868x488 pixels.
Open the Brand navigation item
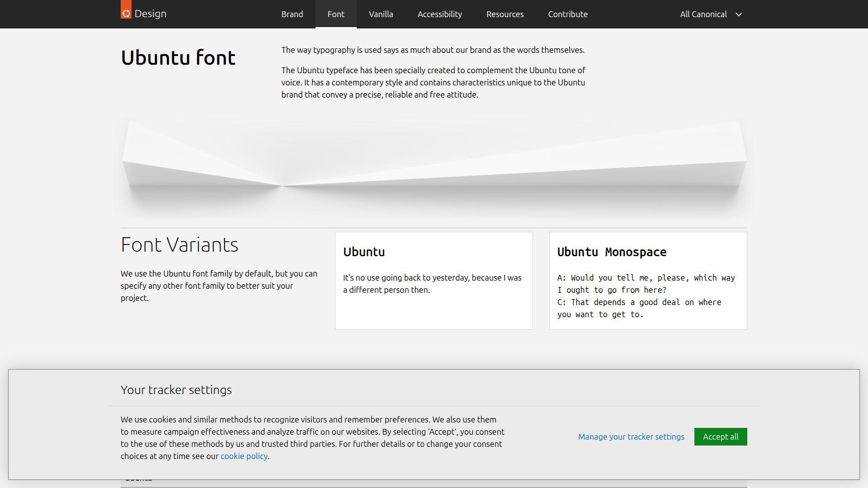[x=292, y=14]
